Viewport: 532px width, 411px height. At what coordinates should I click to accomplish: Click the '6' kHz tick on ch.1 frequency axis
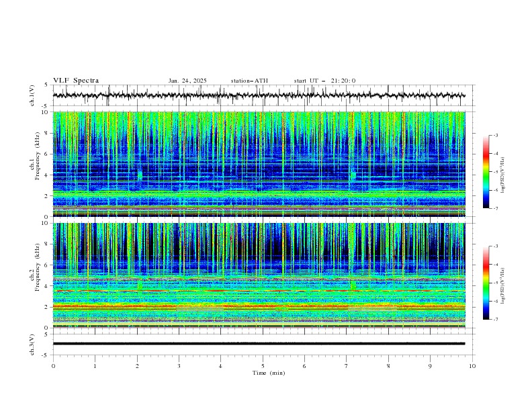pyautogui.click(x=47, y=154)
